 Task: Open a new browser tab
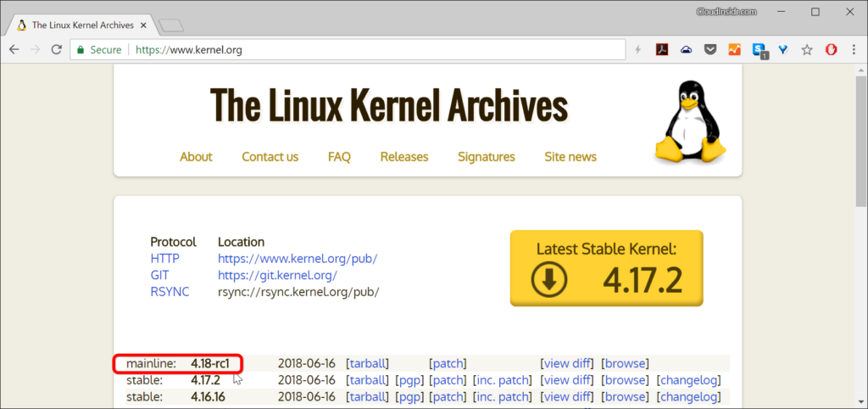click(171, 25)
